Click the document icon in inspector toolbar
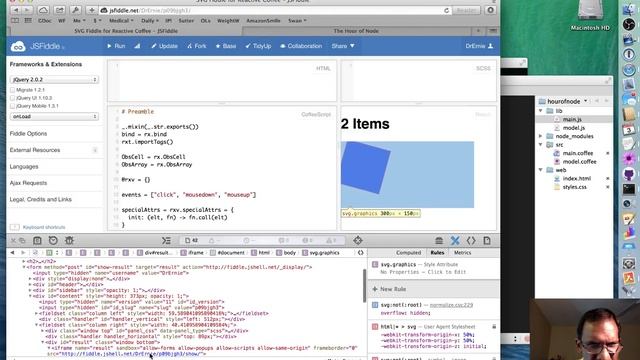Image resolution: width=640 pixels, height=360 pixels. pos(487,240)
